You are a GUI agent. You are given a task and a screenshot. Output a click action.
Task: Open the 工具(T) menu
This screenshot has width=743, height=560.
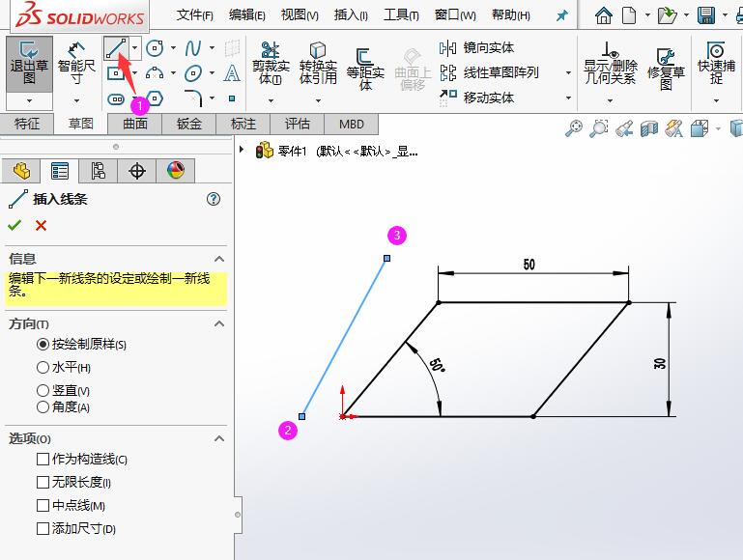point(401,15)
